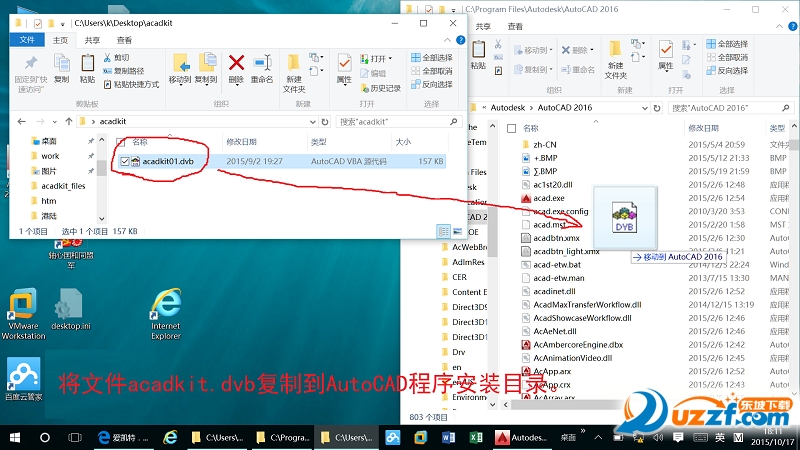Expand address history dropdown in AutoCAD 2016 window
The width and height of the screenshot is (800, 450).
point(644,108)
